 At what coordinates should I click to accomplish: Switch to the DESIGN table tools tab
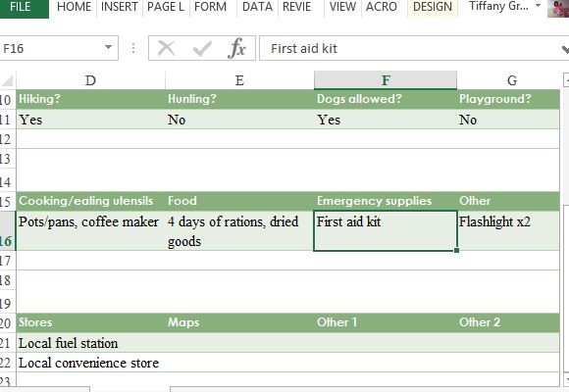(x=433, y=7)
